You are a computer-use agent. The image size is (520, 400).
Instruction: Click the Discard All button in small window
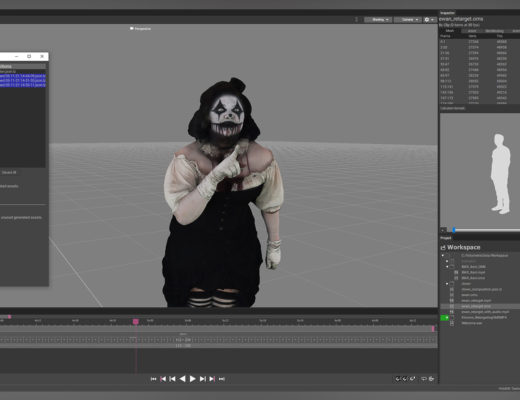pyautogui.click(x=9, y=172)
